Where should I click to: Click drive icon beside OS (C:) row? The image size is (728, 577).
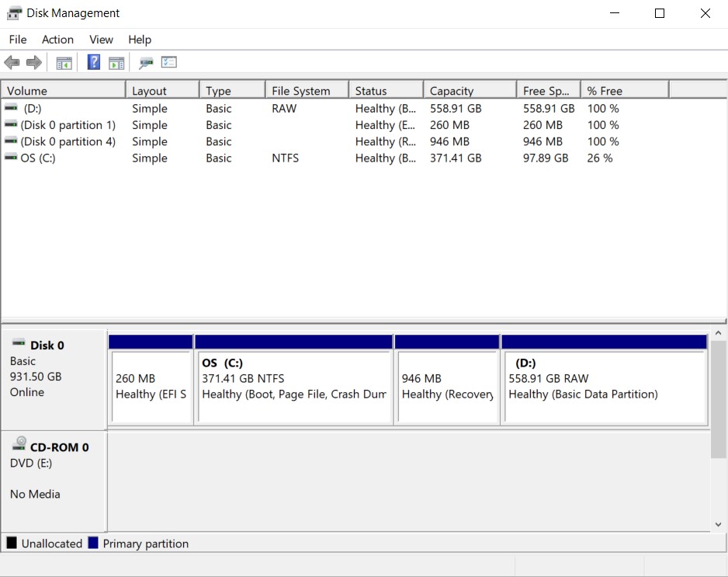pyautogui.click(x=11, y=158)
